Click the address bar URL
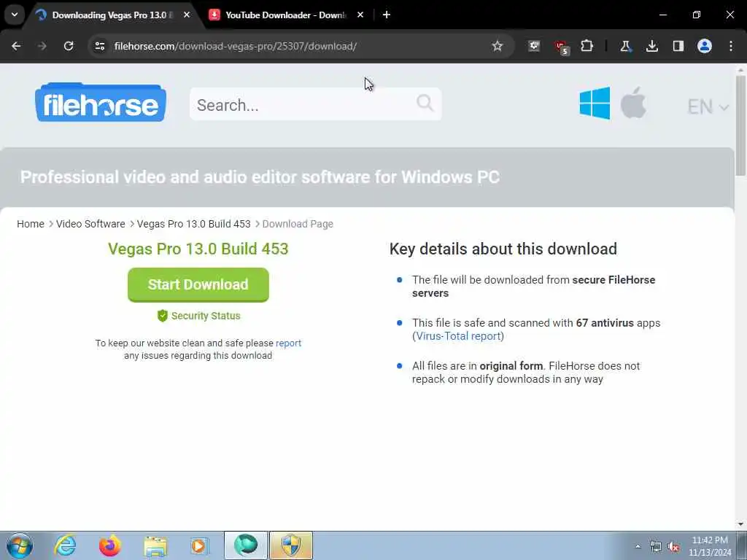 [x=236, y=46]
